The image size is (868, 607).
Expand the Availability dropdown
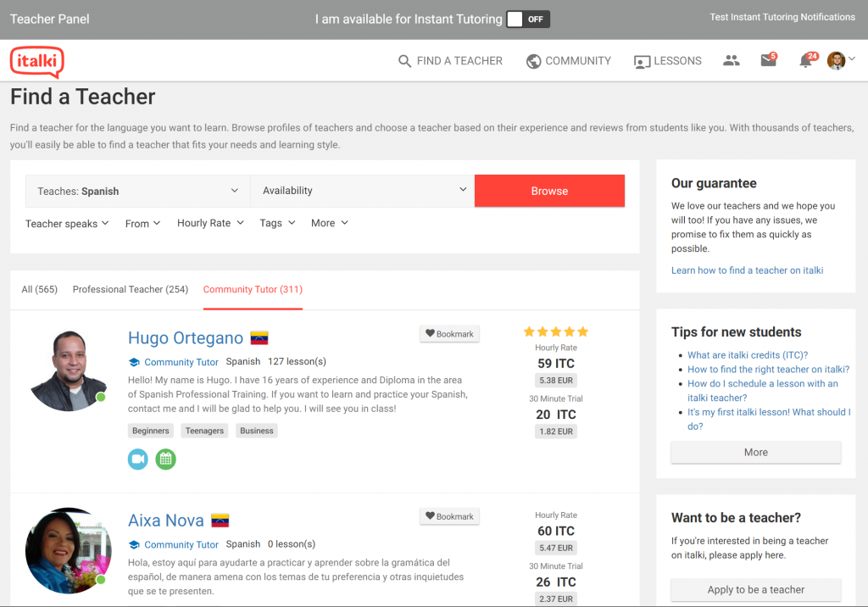click(362, 191)
